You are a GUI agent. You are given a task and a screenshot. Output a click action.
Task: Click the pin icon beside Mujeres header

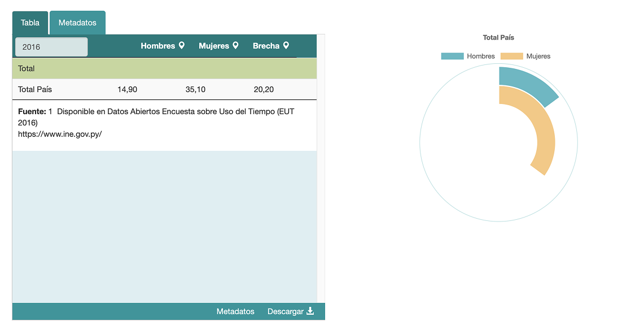pos(235,45)
